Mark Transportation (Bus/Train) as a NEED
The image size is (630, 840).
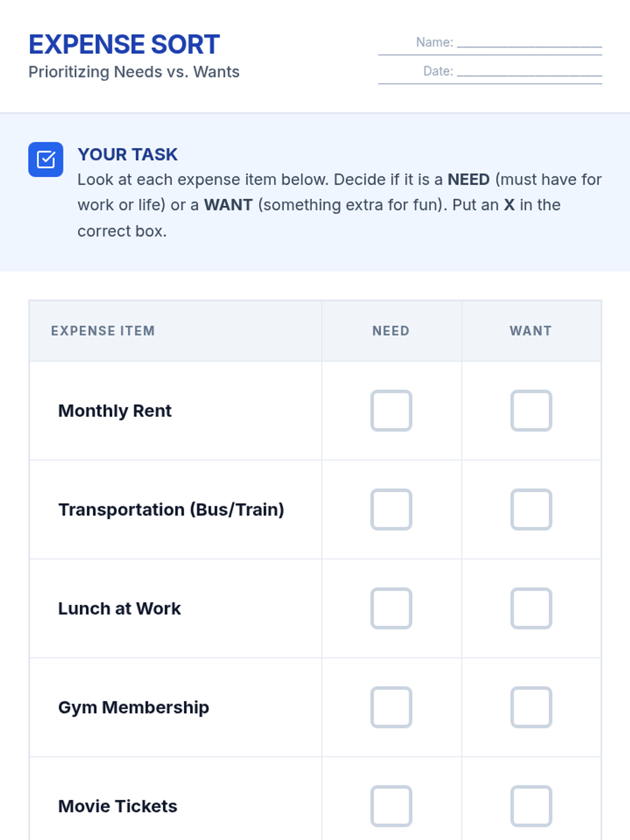coord(391,509)
